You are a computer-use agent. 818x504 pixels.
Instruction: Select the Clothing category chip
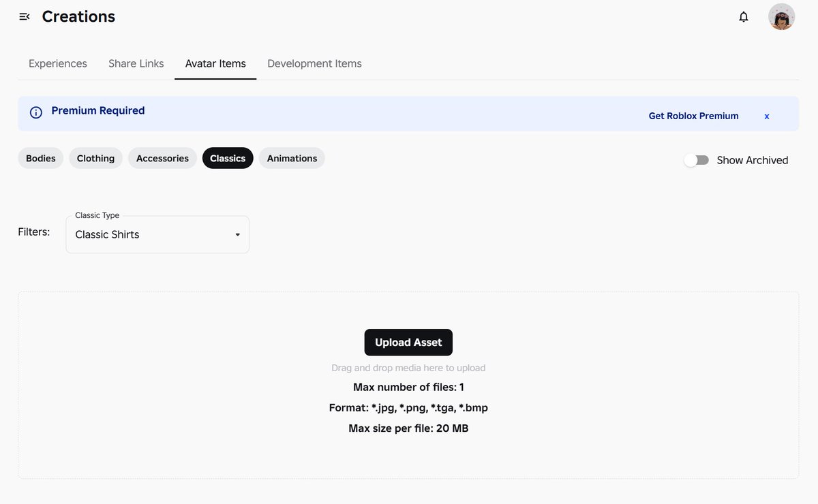(95, 158)
